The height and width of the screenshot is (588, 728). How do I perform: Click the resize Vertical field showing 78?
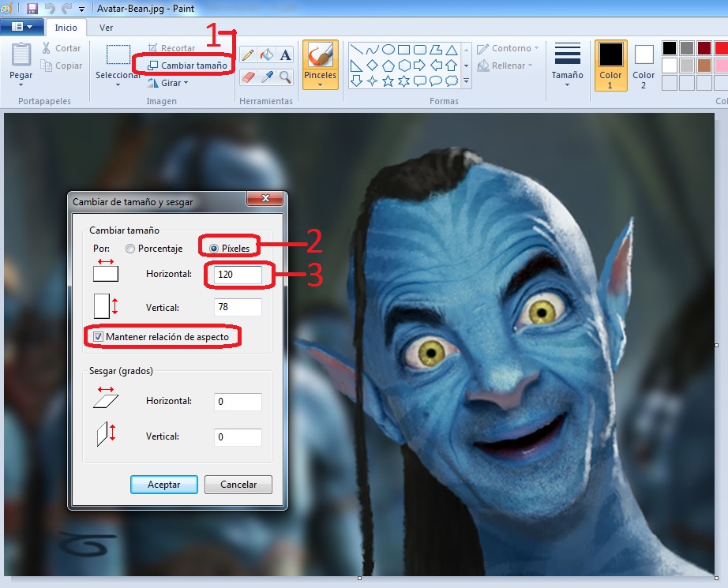pyautogui.click(x=238, y=307)
